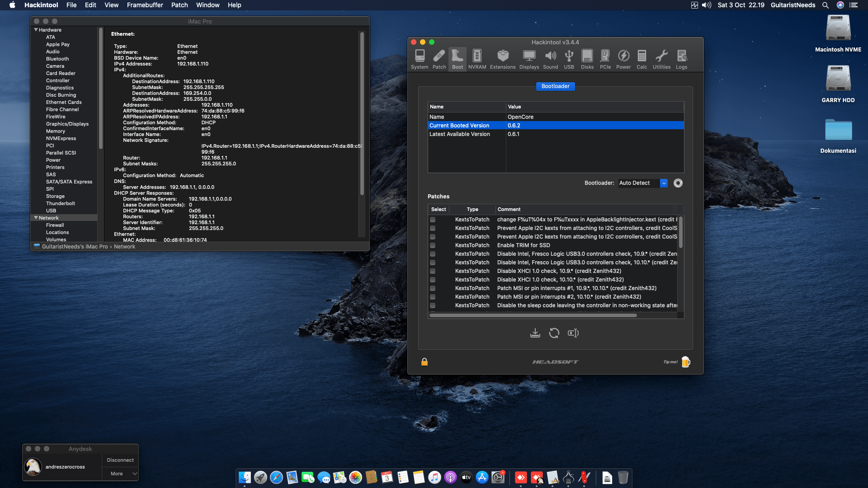Open the Displays toolbar icon
This screenshot has height=488, width=868.
coord(529,59)
